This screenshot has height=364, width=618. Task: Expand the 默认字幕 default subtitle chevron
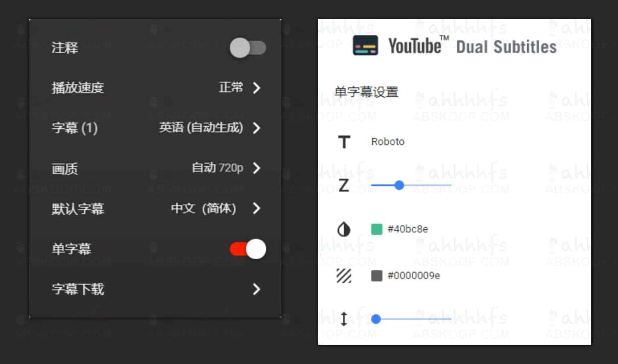256,208
